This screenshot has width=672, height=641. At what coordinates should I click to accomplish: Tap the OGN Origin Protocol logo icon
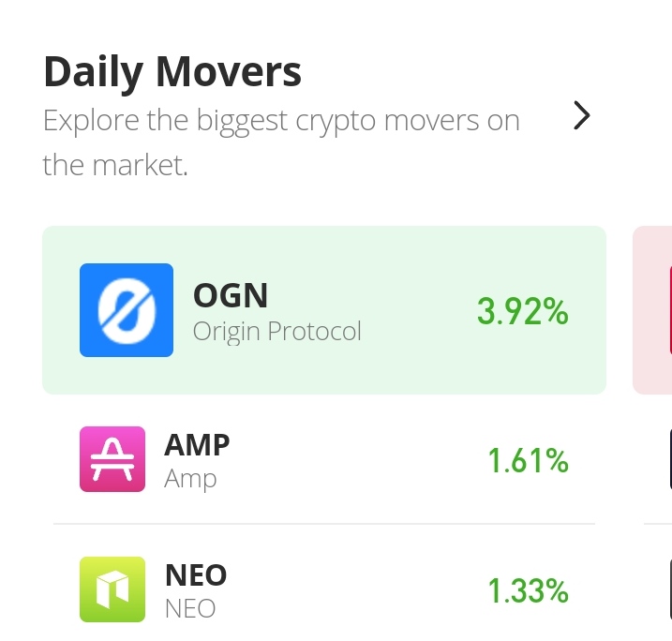pos(127,310)
